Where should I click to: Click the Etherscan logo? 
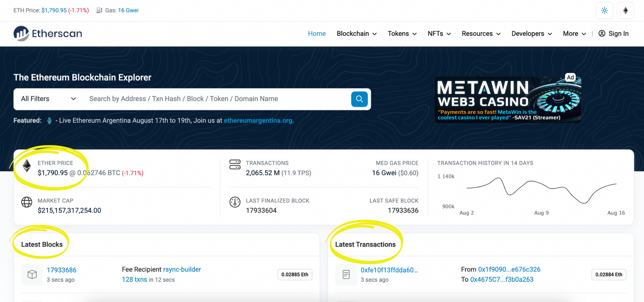point(47,33)
